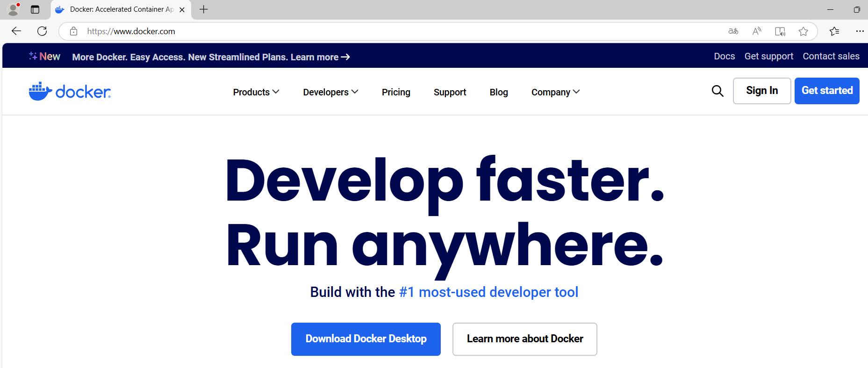This screenshot has height=368, width=868.
Task: Add page to favorites star icon
Action: (x=803, y=31)
